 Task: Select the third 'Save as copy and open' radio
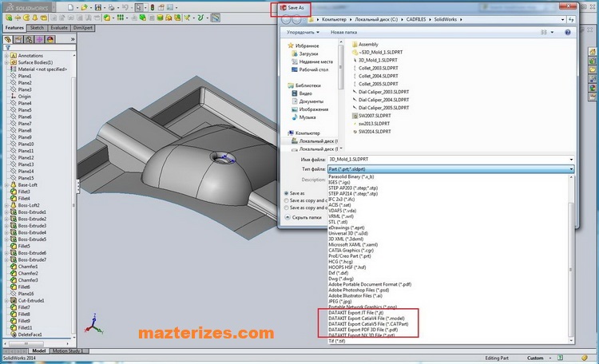click(x=287, y=208)
